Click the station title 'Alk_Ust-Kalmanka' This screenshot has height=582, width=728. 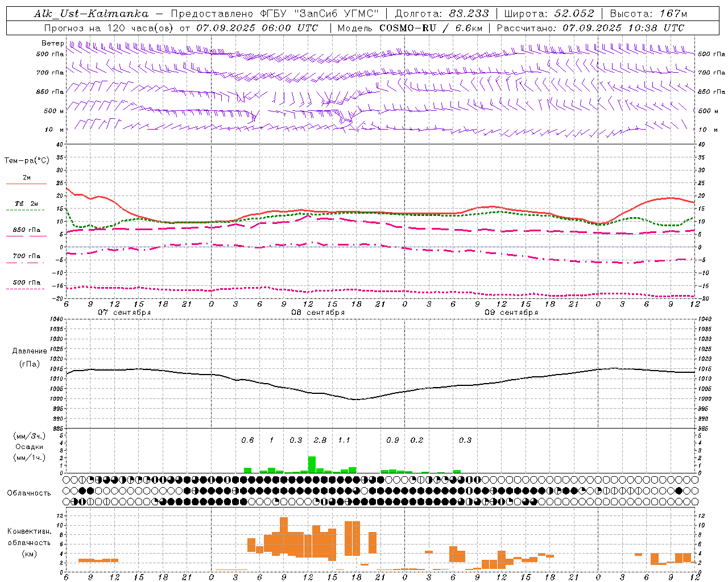tap(91, 14)
